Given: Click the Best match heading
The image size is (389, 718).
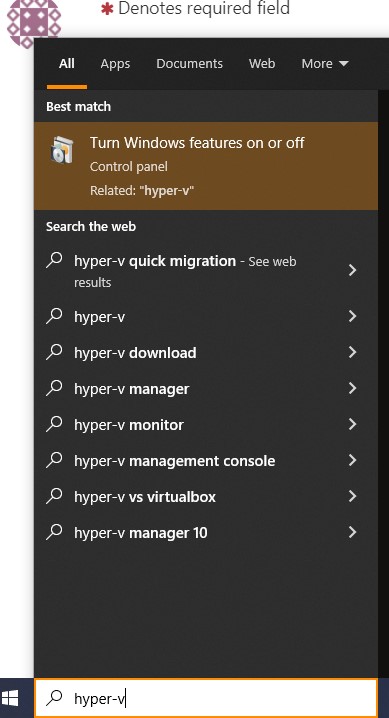Looking at the screenshot, I should [x=78, y=107].
